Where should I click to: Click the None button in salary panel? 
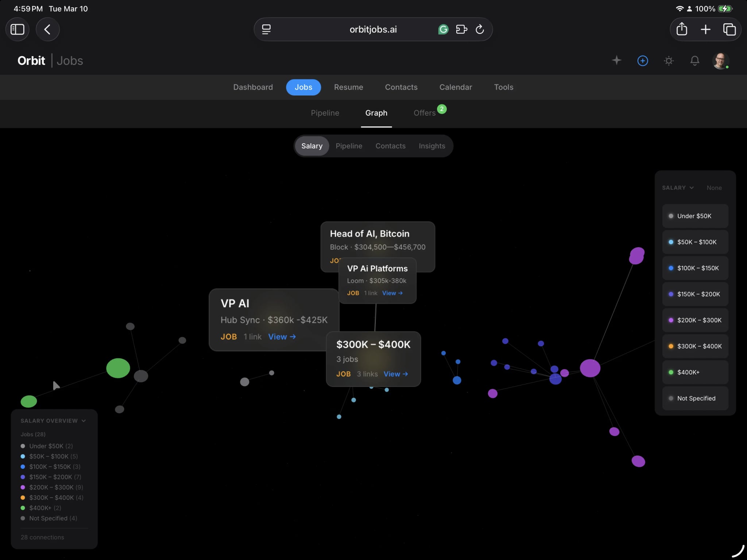pos(714,188)
